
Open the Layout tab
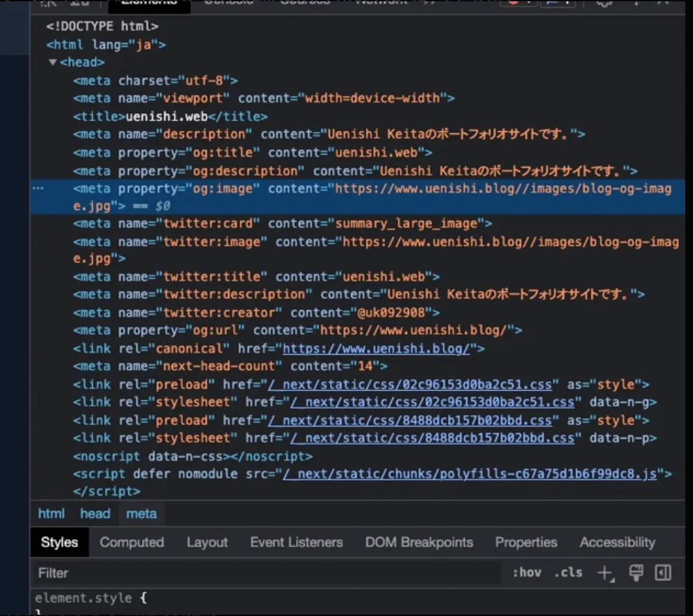pyautogui.click(x=207, y=543)
